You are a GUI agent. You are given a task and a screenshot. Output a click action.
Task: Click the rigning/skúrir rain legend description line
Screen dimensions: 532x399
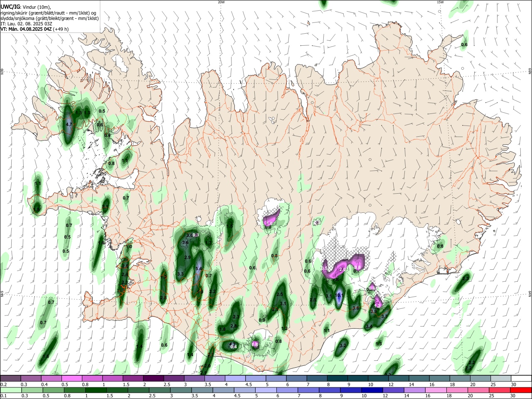[x=48, y=12]
